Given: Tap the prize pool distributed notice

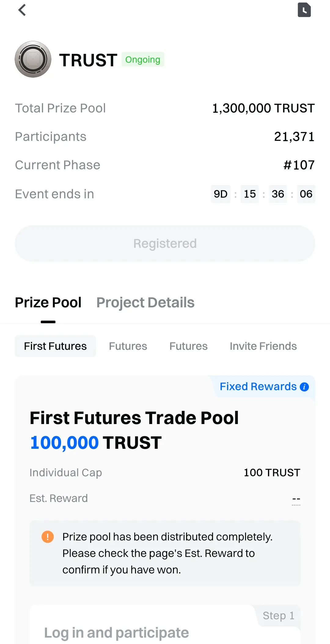Looking at the screenshot, I should (x=167, y=553).
